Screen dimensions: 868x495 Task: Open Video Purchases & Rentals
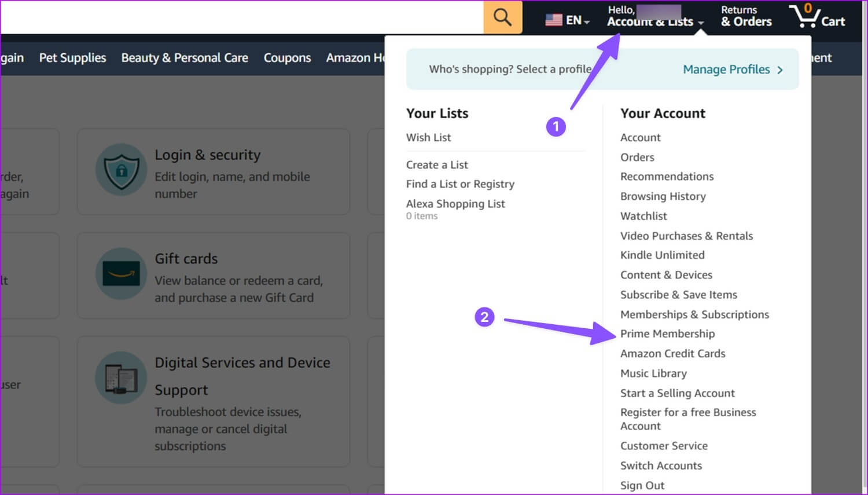click(686, 236)
